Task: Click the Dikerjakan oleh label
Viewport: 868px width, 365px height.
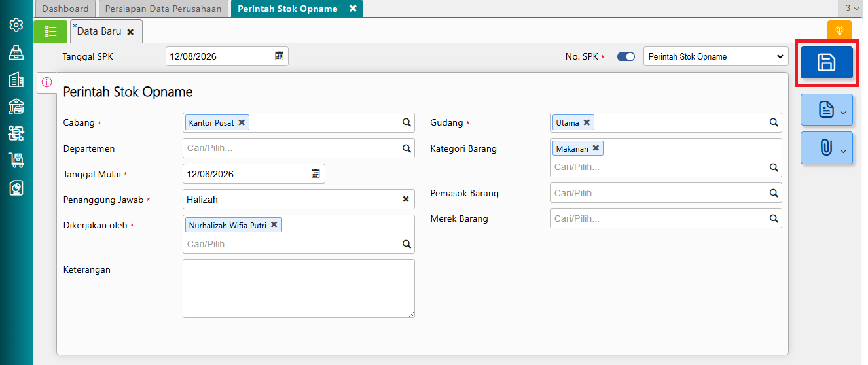Action: [95, 225]
